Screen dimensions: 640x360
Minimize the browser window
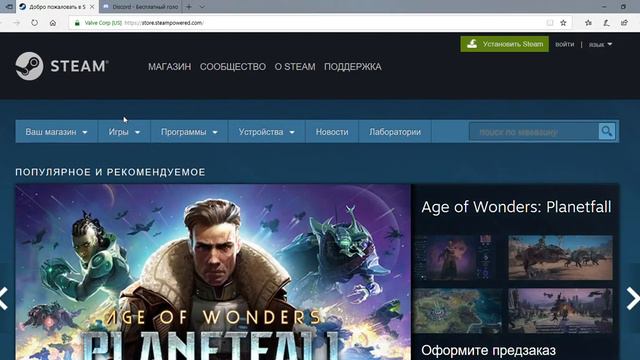click(604, 7)
